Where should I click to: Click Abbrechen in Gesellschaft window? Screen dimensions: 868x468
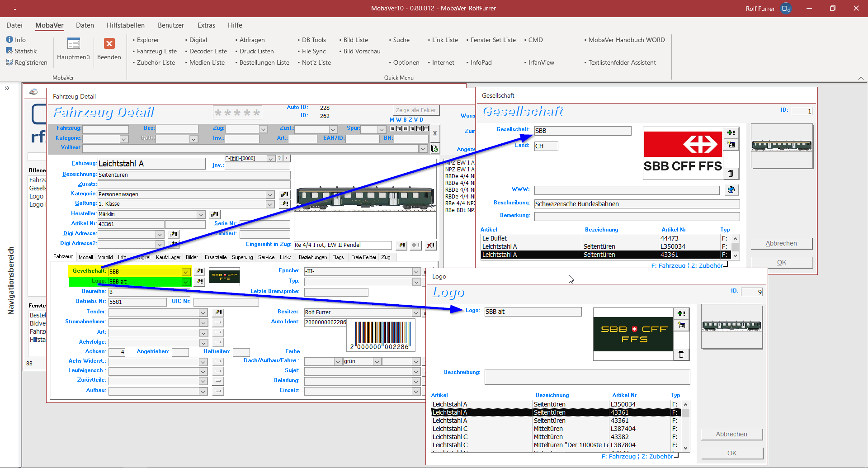coord(781,243)
